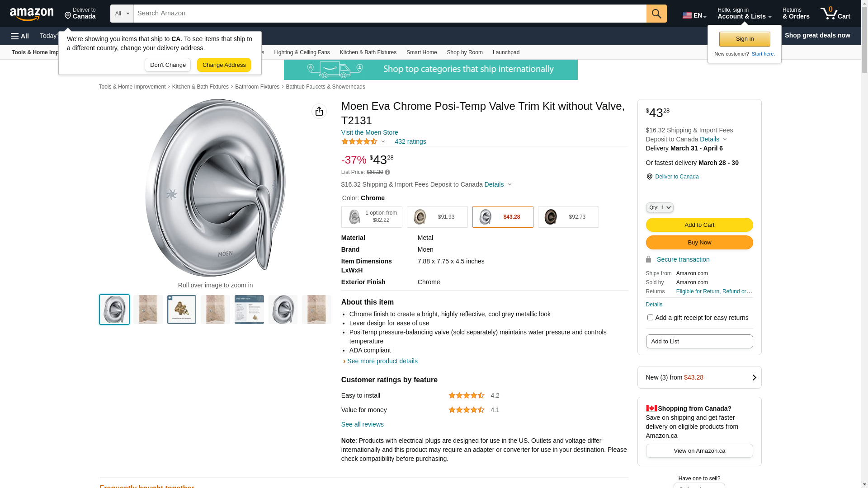Click in the Search Amazon field
The height and width of the screenshot is (488, 868).
pos(390,14)
